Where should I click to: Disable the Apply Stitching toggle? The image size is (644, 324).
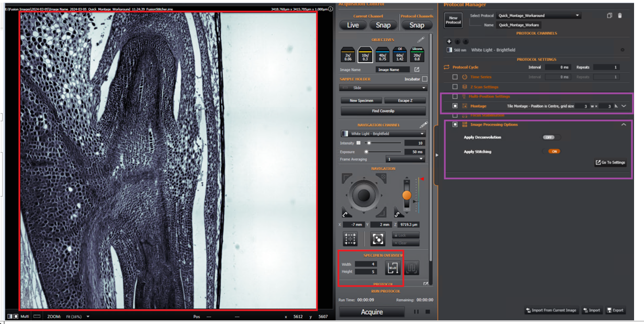point(554,152)
